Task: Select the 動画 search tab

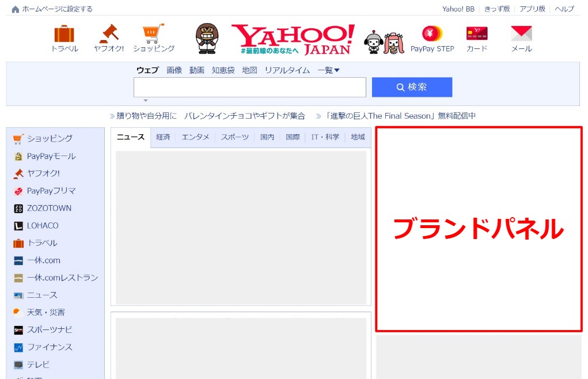Action: (196, 70)
